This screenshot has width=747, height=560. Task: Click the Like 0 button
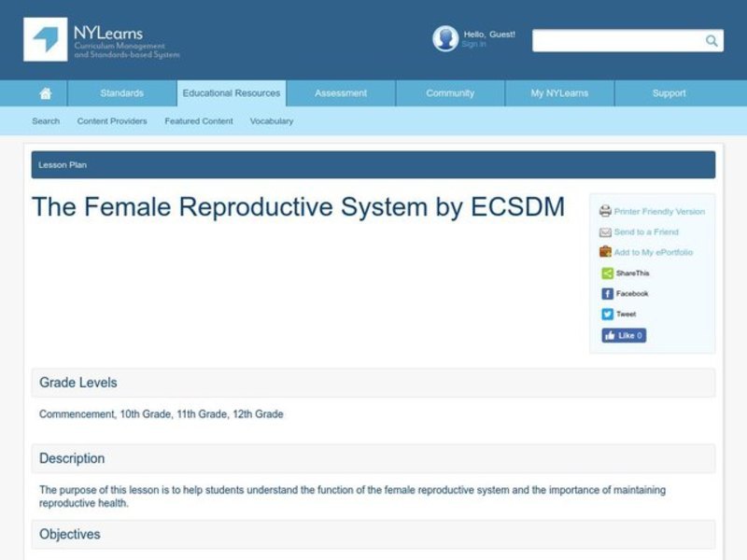pos(623,334)
